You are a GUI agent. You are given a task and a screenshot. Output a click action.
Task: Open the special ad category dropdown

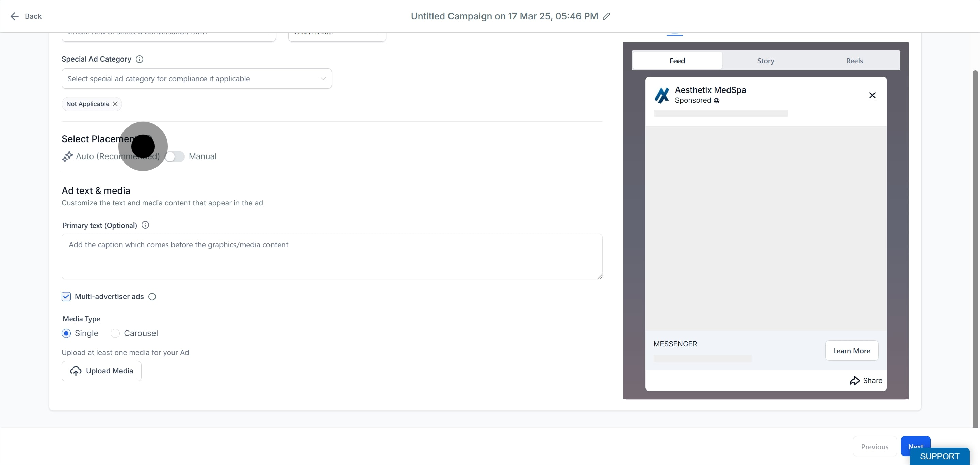click(x=197, y=79)
